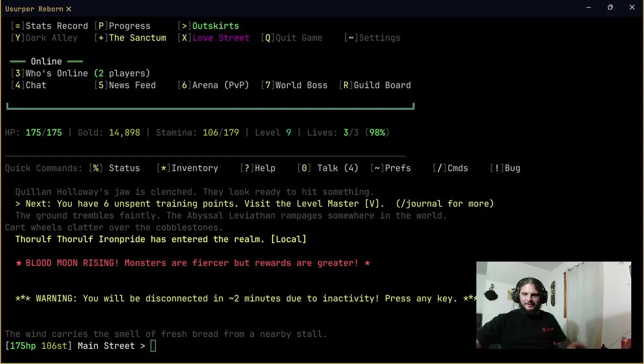Choose The Sanctum option

130,38
